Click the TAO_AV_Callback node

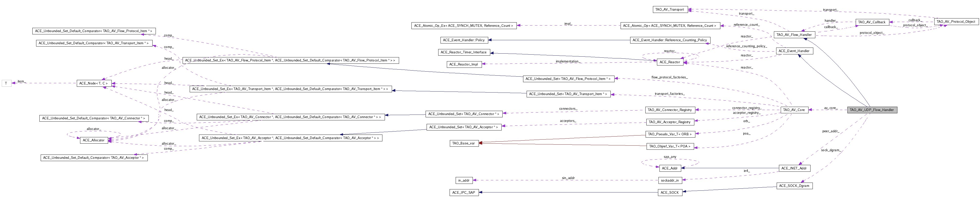pos(872,22)
